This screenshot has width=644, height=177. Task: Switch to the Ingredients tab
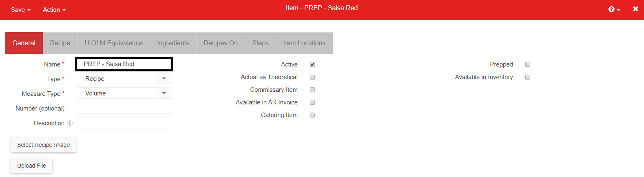point(173,43)
